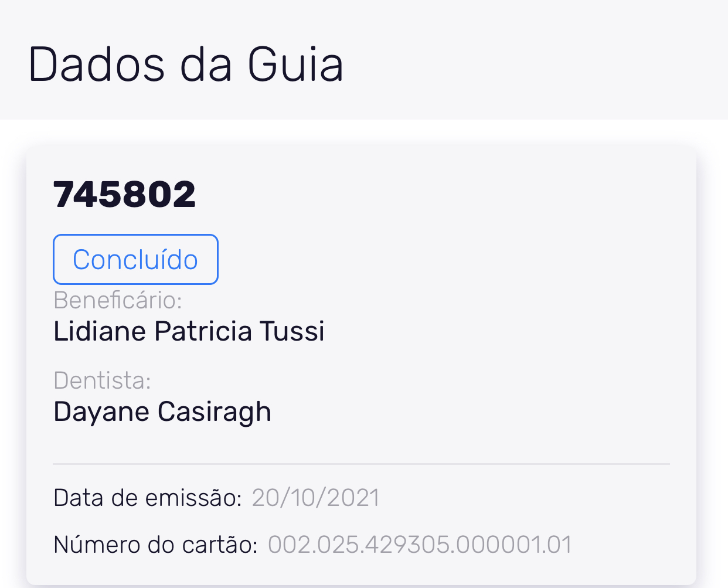The image size is (728, 588).
Task: Click the 'Data de emissão' label
Action: click(148, 498)
